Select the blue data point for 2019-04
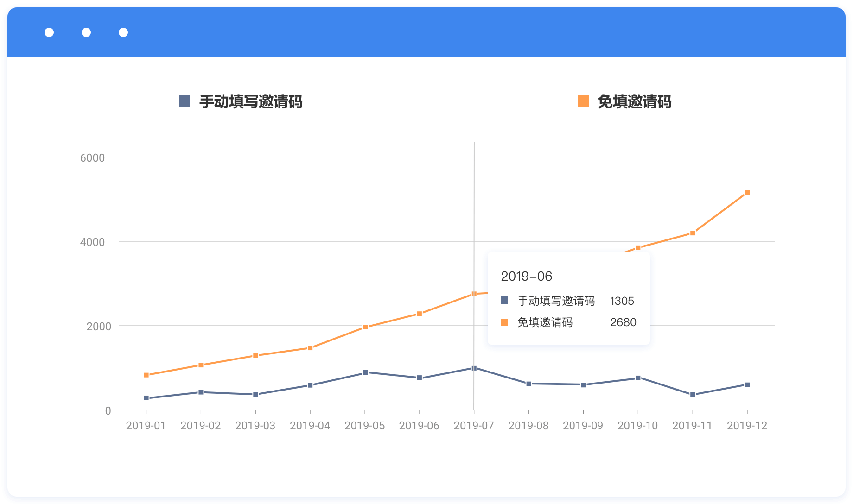 (310, 385)
